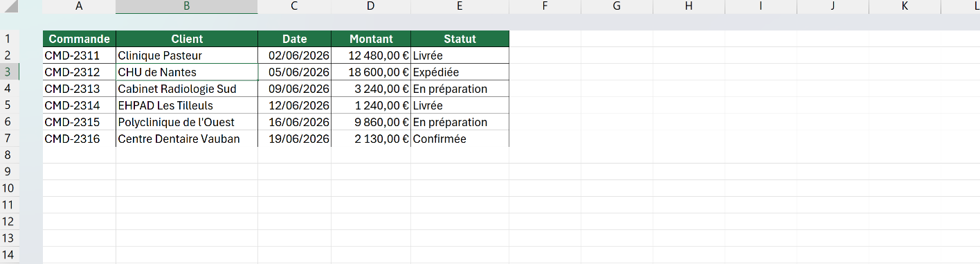Image resolution: width=980 pixels, height=264 pixels.
Task: Select row 3 header
Action: 10,72
